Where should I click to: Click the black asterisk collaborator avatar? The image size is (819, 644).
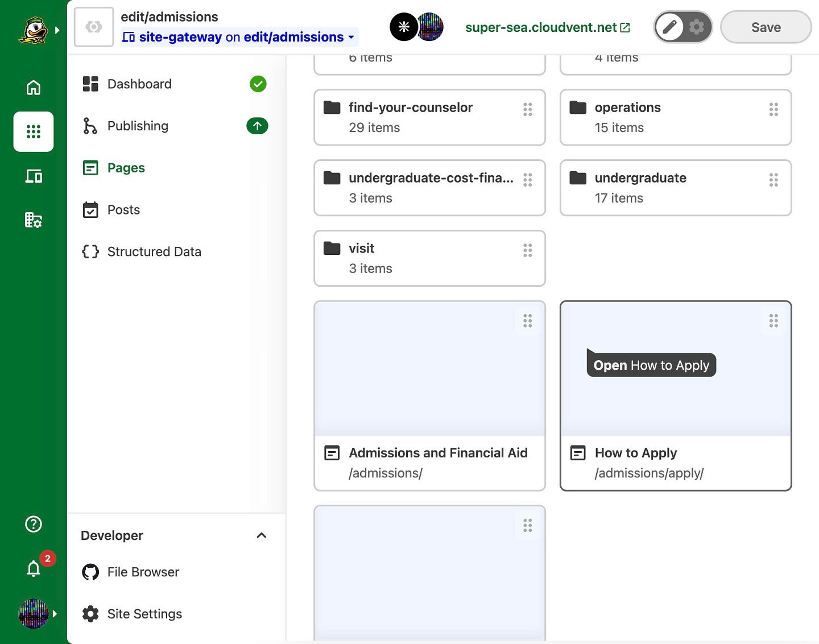404,27
